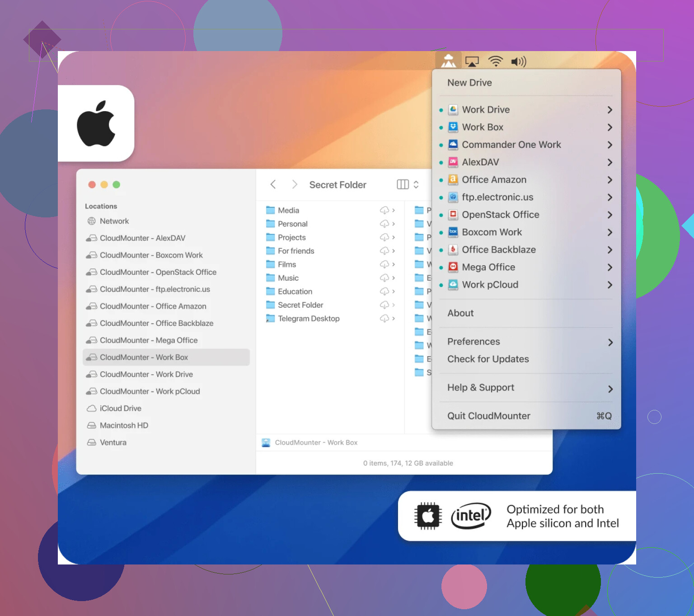Expand the Mega Office submenu chevron
Viewport: 694px width, 616px height.
[x=610, y=268]
